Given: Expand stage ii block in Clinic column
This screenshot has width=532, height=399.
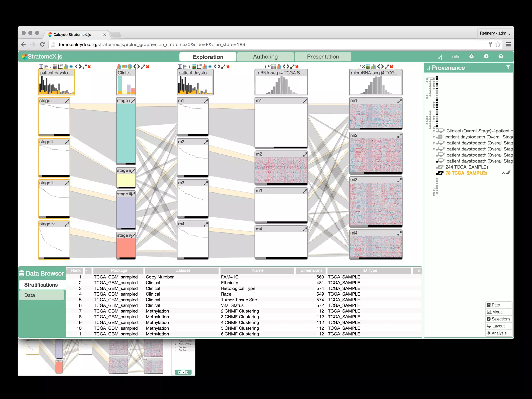Looking at the screenshot, I should coord(133,171).
